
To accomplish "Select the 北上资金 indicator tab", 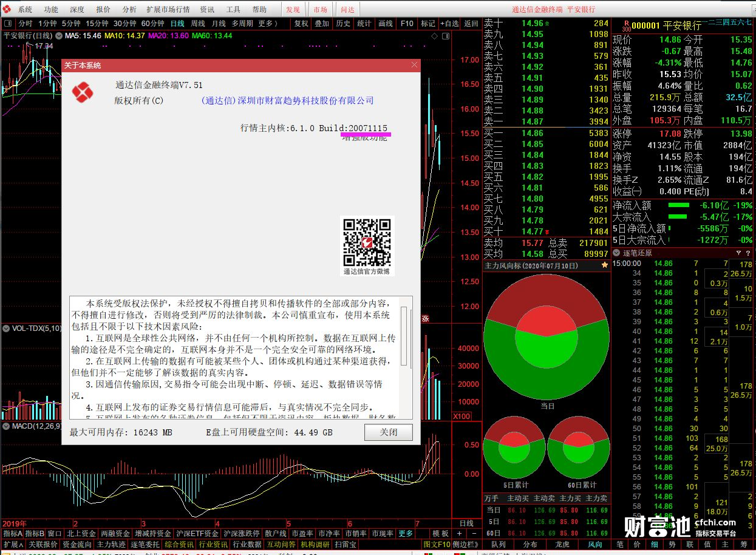I will click(x=81, y=533).
